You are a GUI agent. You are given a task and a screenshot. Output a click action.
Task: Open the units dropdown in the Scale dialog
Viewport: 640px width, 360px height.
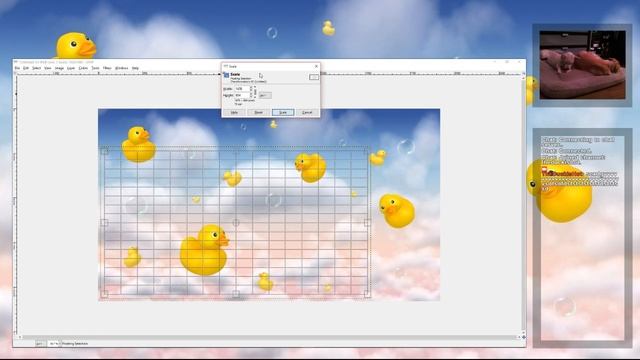[x=265, y=95]
